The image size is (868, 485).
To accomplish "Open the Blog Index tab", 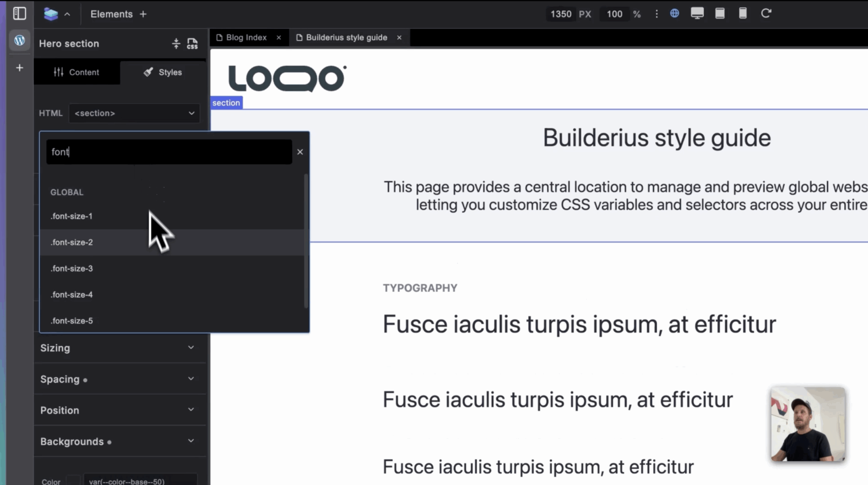I will 246,38.
